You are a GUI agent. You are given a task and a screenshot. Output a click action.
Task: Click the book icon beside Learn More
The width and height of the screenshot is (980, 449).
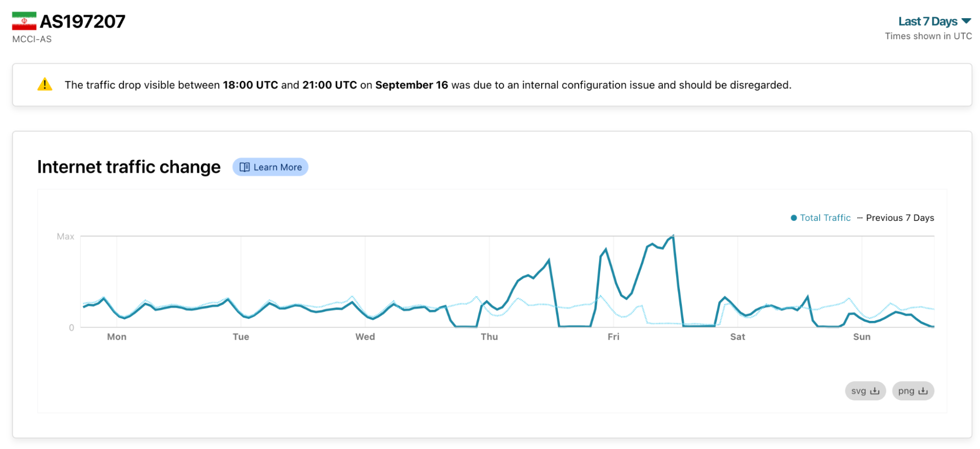[x=244, y=167]
